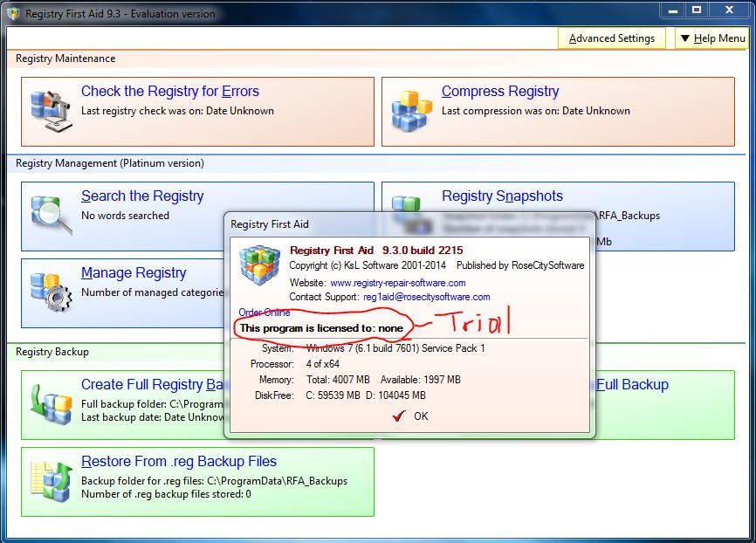The height and width of the screenshot is (543, 756).
Task: Click 'Last registry check was on: Date Unknown'
Action: (x=177, y=111)
